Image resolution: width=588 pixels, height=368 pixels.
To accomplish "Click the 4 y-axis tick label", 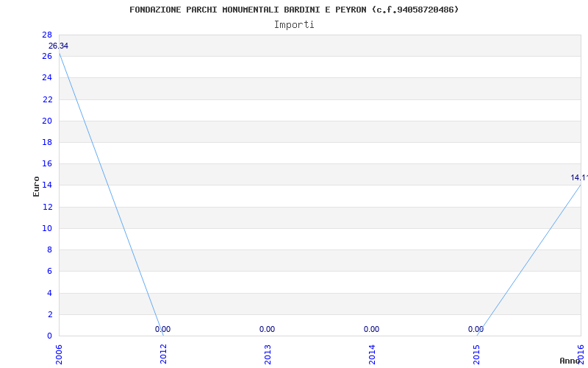I will pyautogui.click(x=50, y=293).
